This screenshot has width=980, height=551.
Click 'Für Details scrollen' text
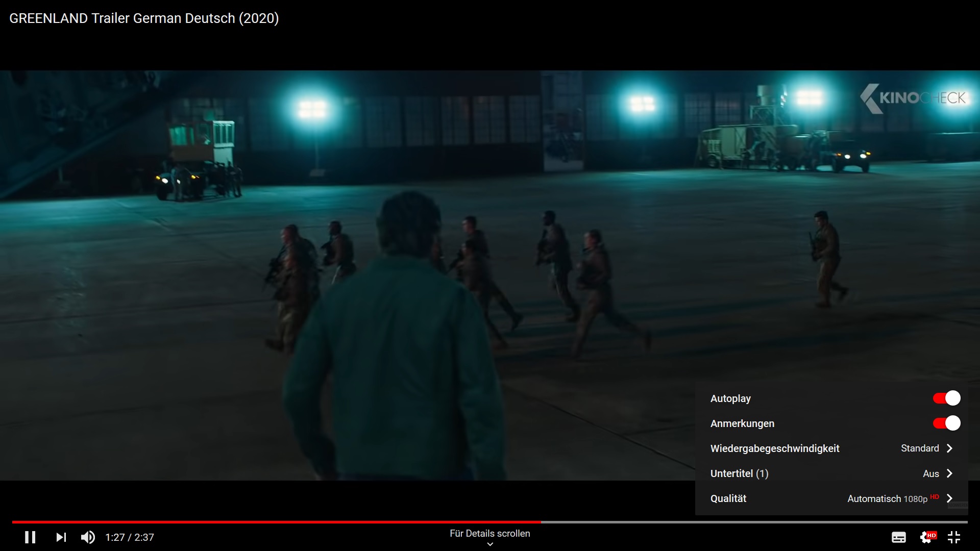tap(489, 533)
